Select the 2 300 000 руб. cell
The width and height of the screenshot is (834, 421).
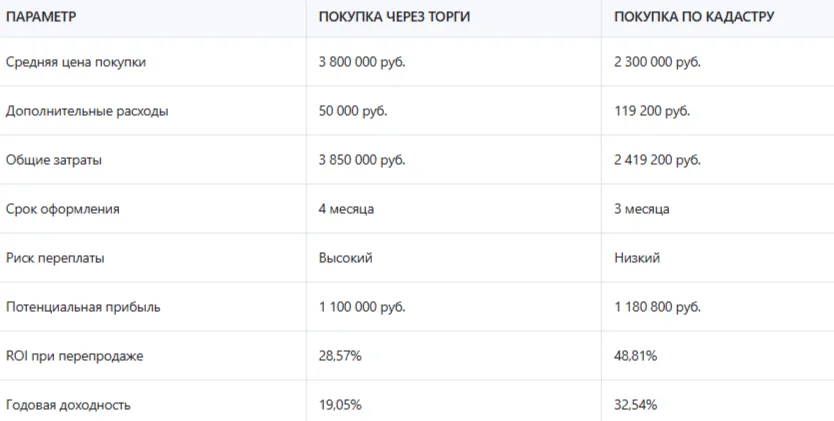(x=657, y=62)
